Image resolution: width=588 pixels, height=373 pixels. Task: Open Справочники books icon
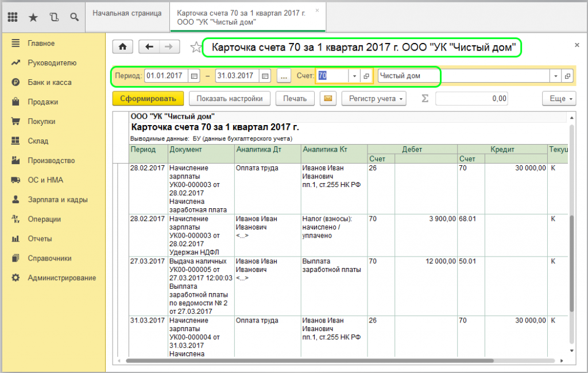click(16, 258)
